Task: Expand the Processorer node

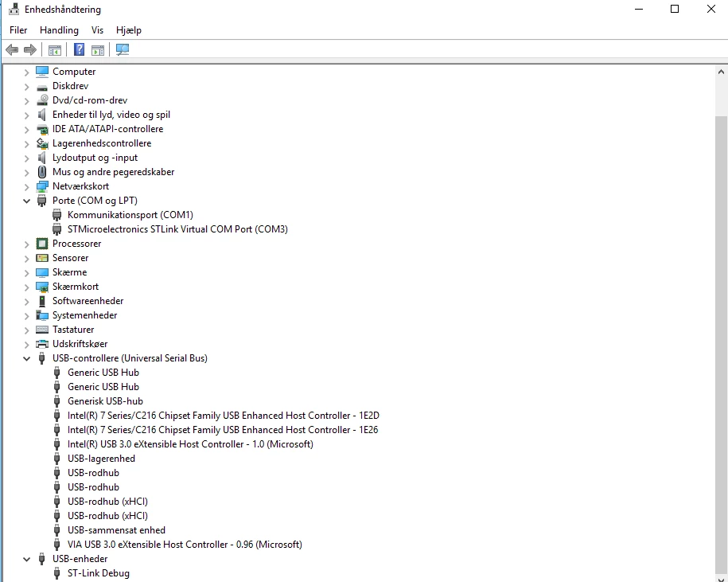Action: coord(26,244)
